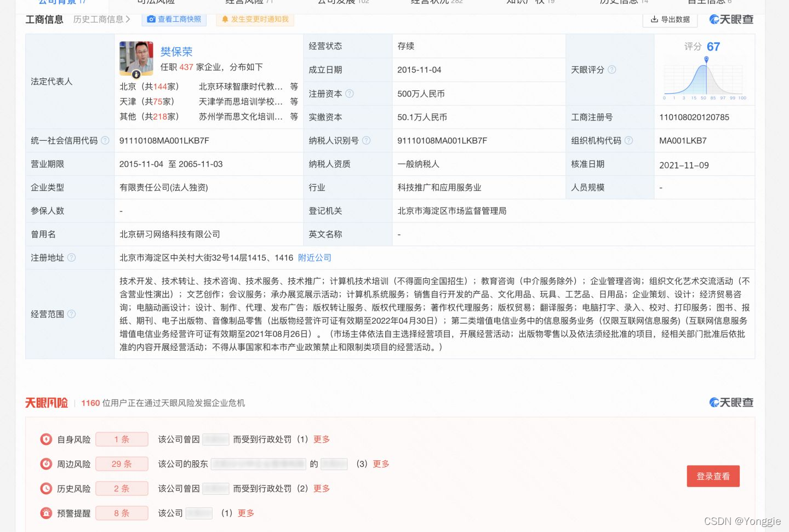The height and width of the screenshot is (532, 789).
Task: Click the 预警提醒 alarm icon
Action: (x=46, y=513)
